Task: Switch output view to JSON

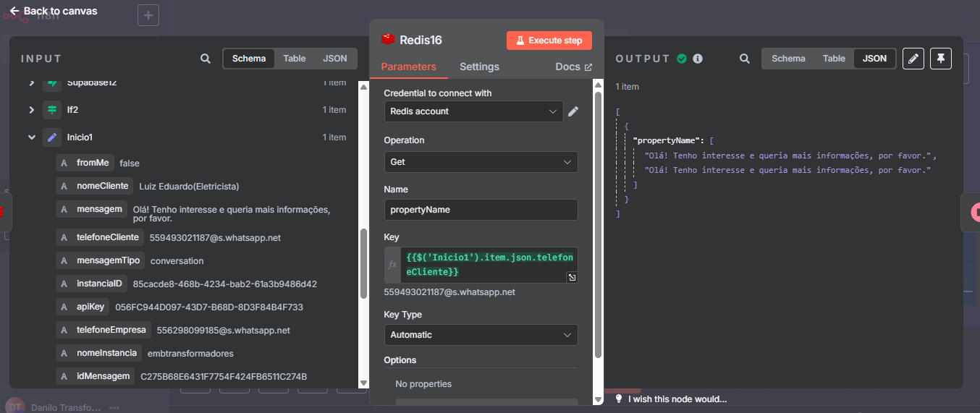Action: [874, 59]
